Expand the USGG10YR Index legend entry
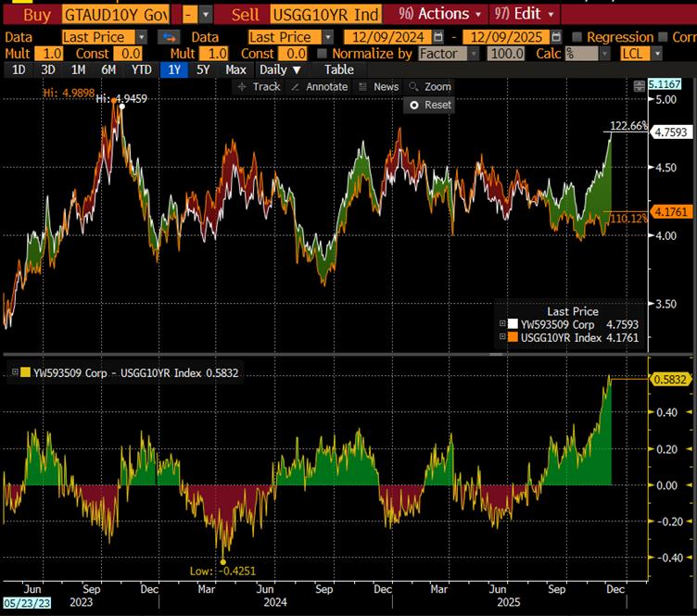 (503, 337)
